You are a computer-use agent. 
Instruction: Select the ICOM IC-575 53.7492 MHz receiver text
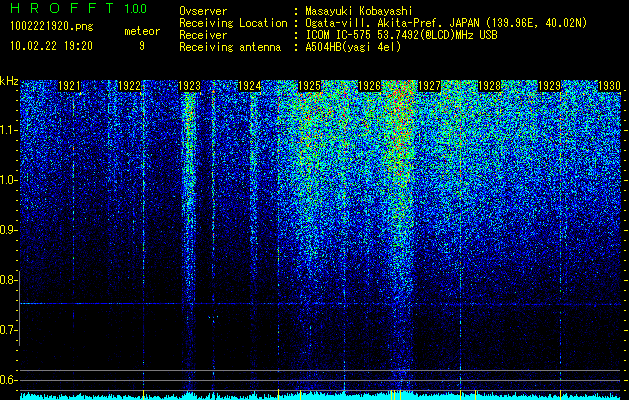[401, 35]
